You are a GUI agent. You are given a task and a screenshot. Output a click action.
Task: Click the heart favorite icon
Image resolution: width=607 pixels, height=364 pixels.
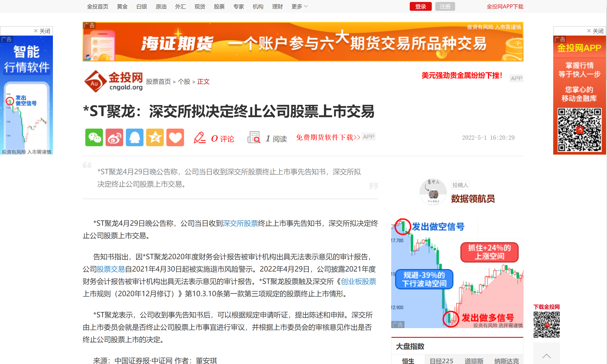point(175,137)
